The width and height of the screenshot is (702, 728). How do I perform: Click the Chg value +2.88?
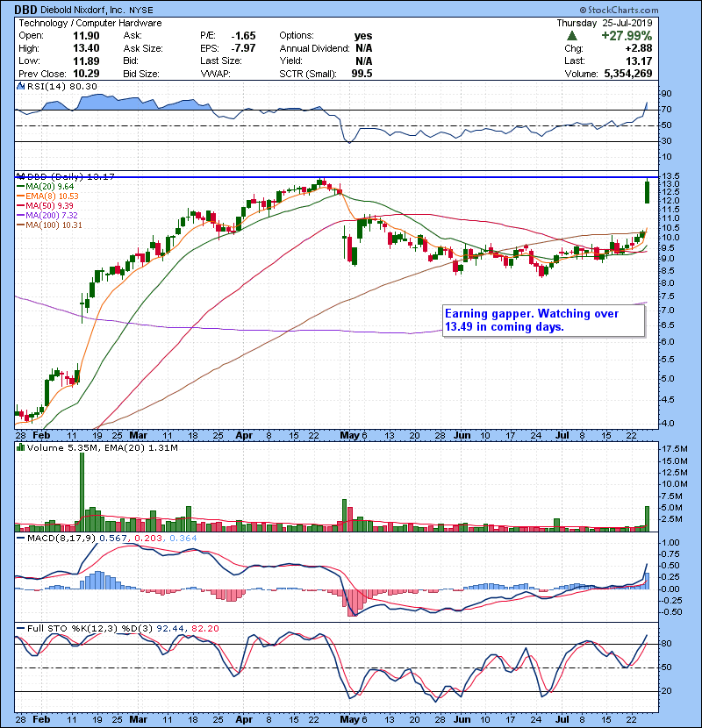click(638, 48)
